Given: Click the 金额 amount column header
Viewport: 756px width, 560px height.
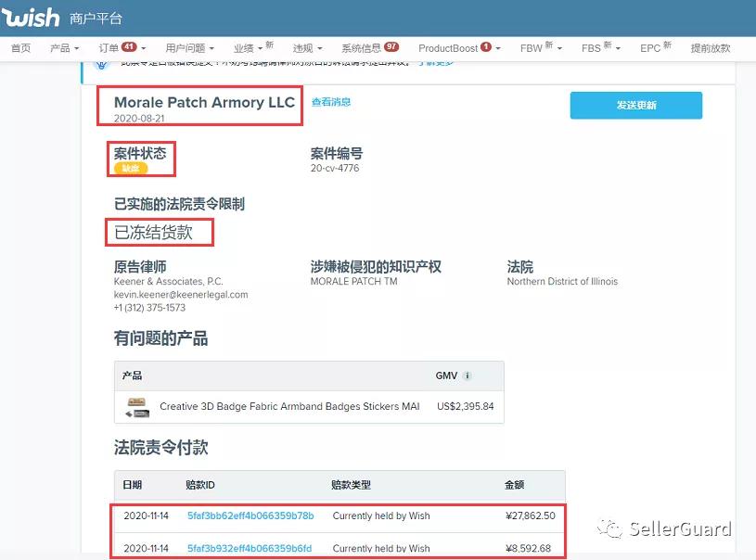Looking at the screenshot, I should (x=515, y=485).
